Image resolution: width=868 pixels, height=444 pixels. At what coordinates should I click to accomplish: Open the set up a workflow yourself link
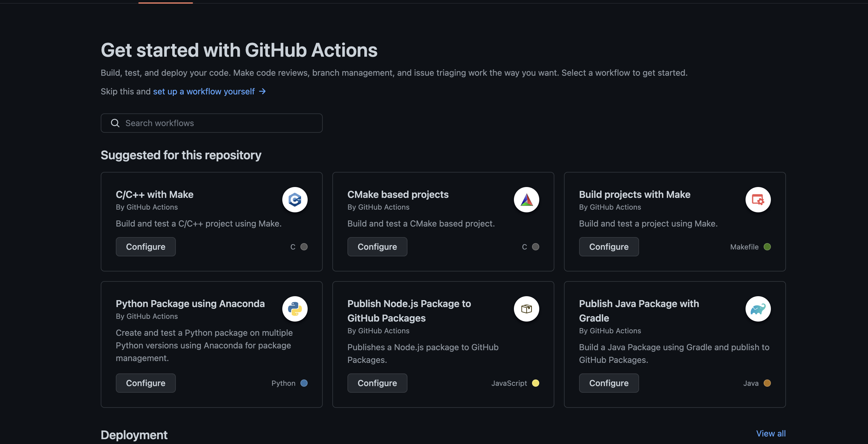coord(204,92)
